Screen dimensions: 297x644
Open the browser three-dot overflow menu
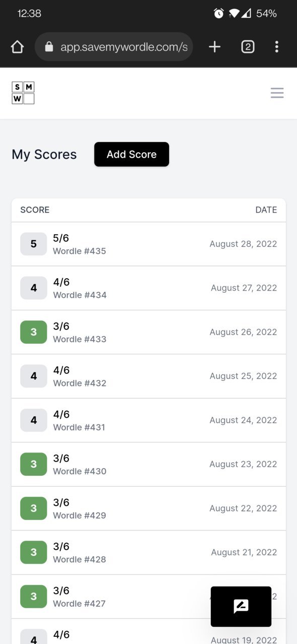coord(276,47)
